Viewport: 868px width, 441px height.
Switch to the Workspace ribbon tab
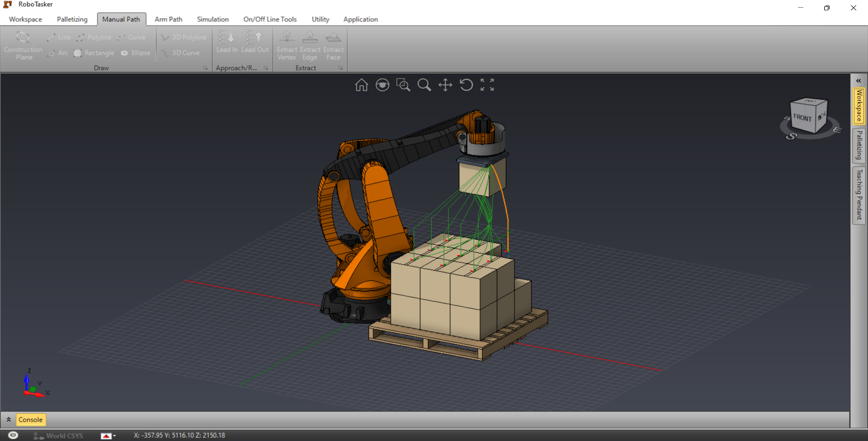pos(25,19)
